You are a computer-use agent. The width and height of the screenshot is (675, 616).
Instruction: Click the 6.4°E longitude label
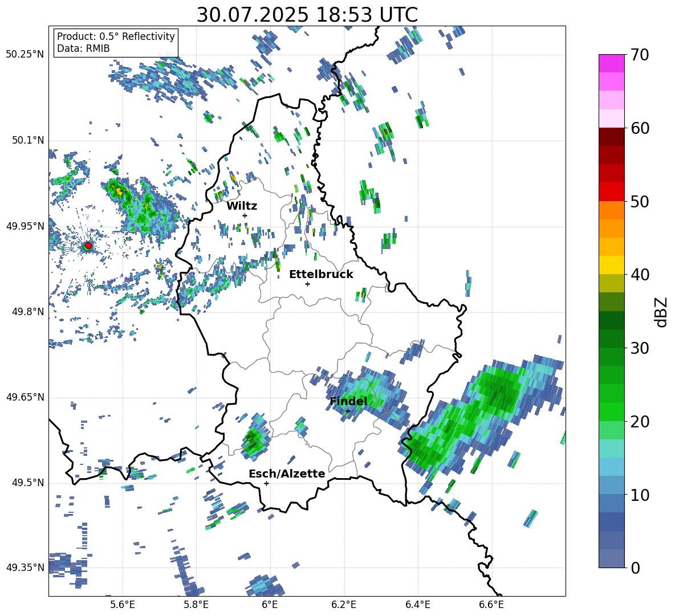click(417, 605)
